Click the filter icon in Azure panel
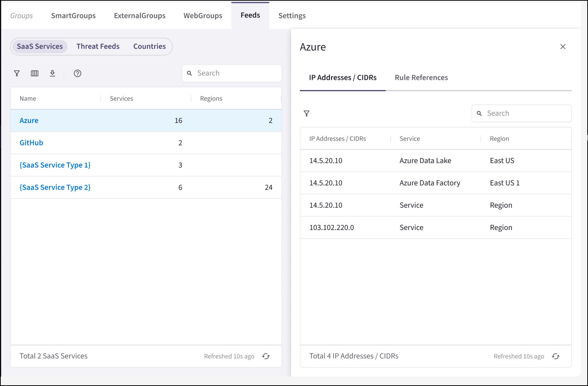 coord(306,114)
